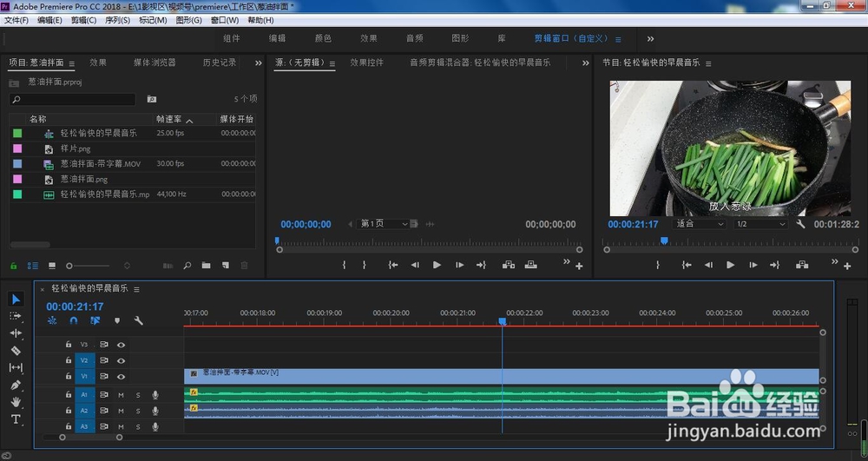This screenshot has width=868, height=461.
Task: Mark In in source monitor
Action: point(344,265)
